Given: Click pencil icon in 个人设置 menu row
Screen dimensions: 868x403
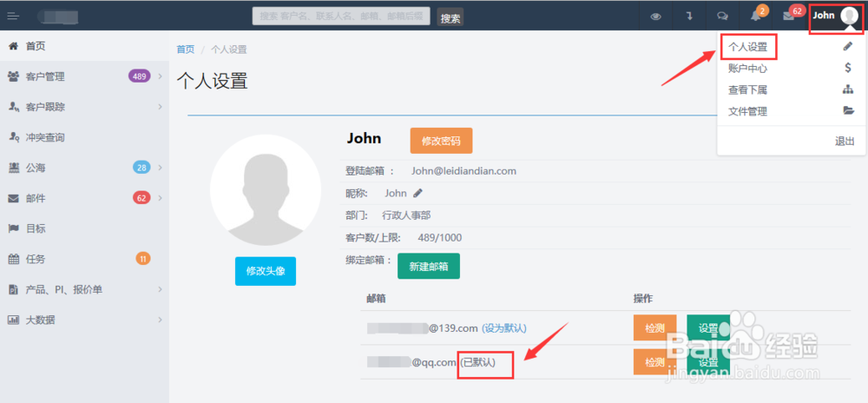Looking at the screenshot, I should click(x=848, y=47).
